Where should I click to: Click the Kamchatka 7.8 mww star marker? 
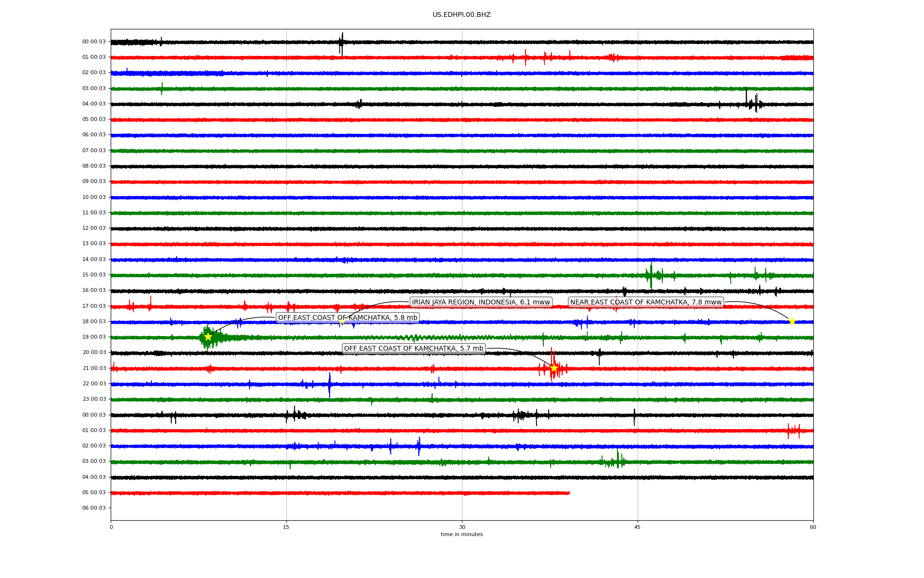point(792,321)
